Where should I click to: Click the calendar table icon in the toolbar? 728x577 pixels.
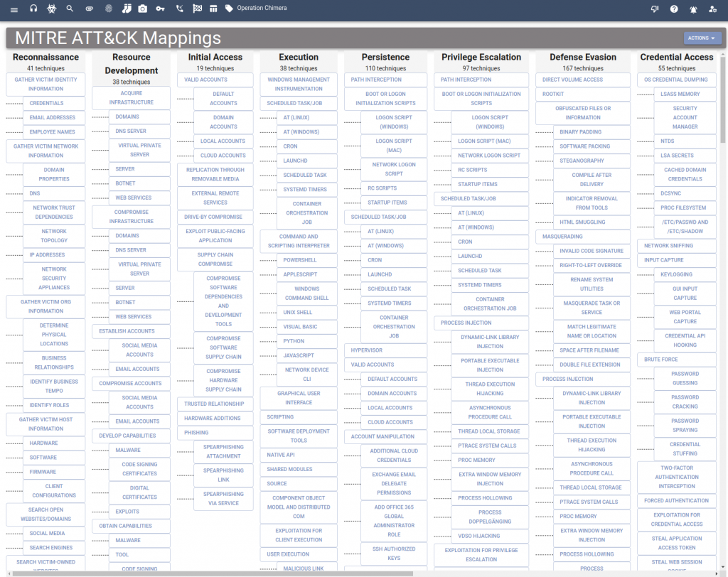point(213,10)
